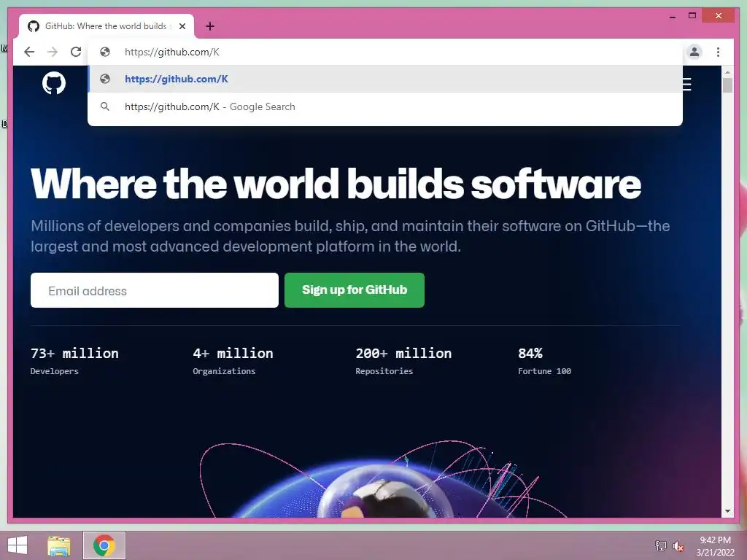Choose the https://github.com/K URL suggestion
Image resolution: width=747 pixels, height=560 pixels.
(x=385, y=79)
